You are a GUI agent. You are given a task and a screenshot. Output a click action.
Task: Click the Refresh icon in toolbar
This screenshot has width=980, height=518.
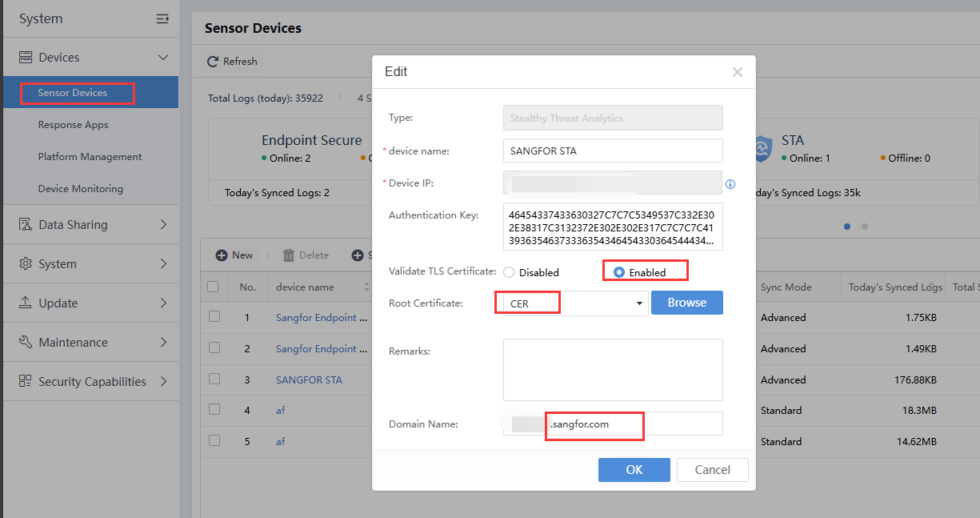[213, 62]
